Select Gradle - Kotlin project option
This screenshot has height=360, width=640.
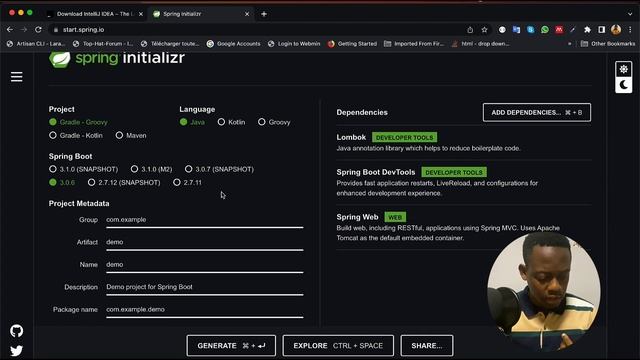click(x=76, y=135)
